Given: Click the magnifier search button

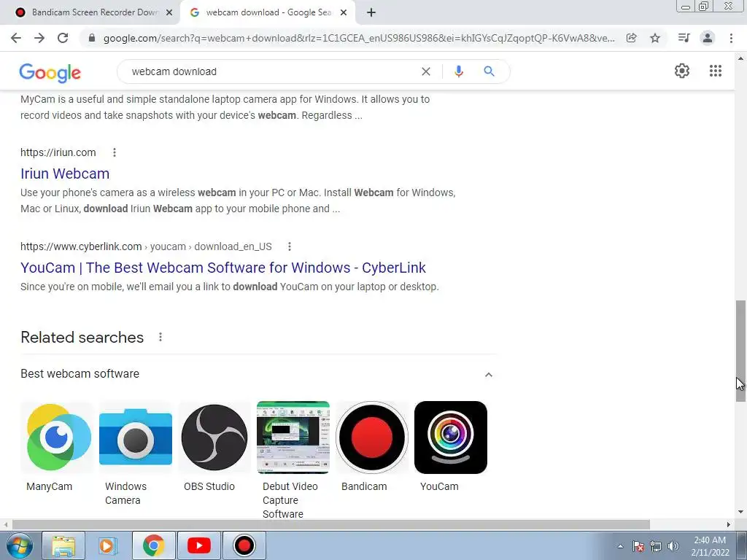Looking at the screenshot, I should pyautogui.click(x=489, y=71).
